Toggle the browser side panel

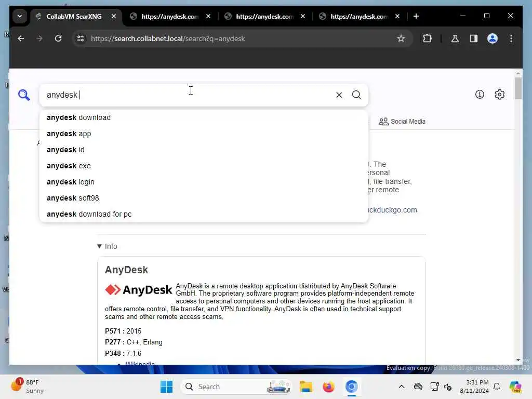point(474,38)
